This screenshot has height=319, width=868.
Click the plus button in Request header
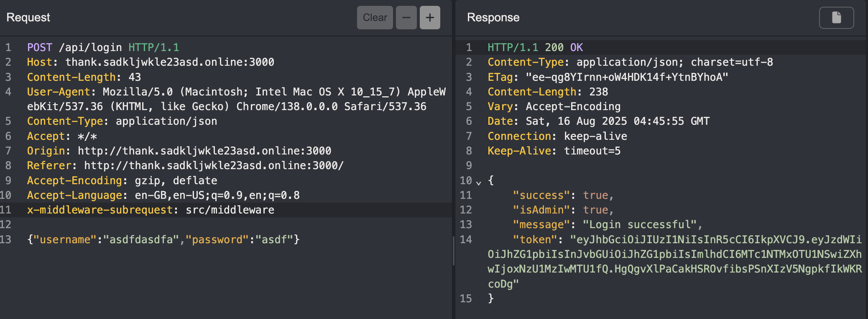430,18
